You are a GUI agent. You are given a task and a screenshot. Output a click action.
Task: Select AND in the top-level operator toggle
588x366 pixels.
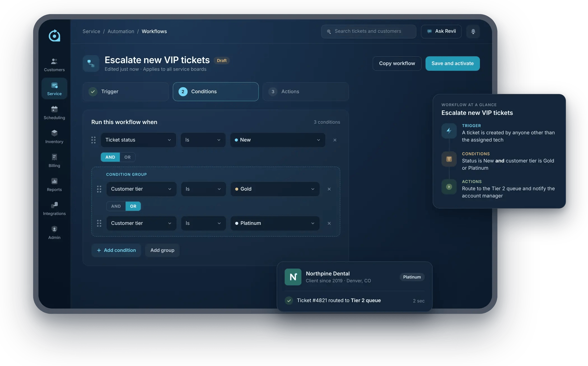(110, 157)
